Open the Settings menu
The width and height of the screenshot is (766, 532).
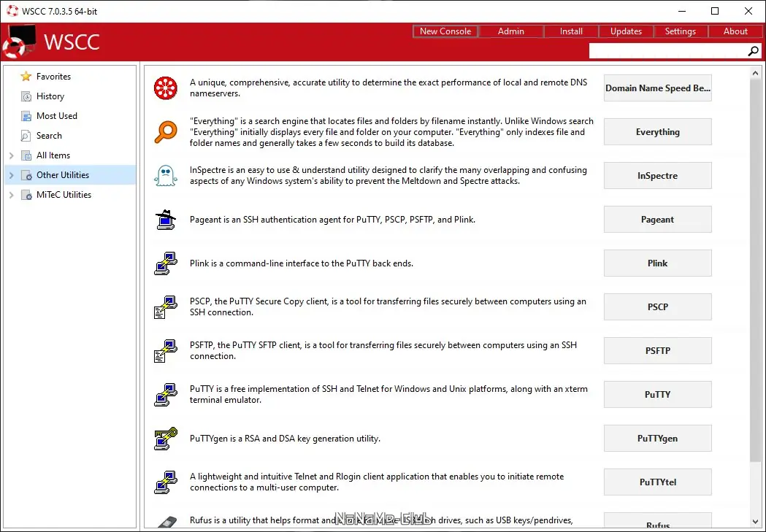(x=680, y=31)
